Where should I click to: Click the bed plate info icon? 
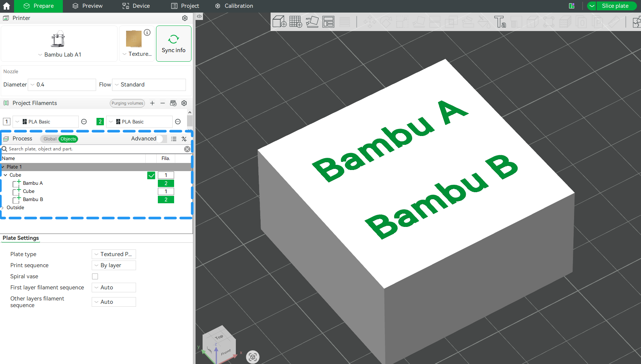(147, 33)
